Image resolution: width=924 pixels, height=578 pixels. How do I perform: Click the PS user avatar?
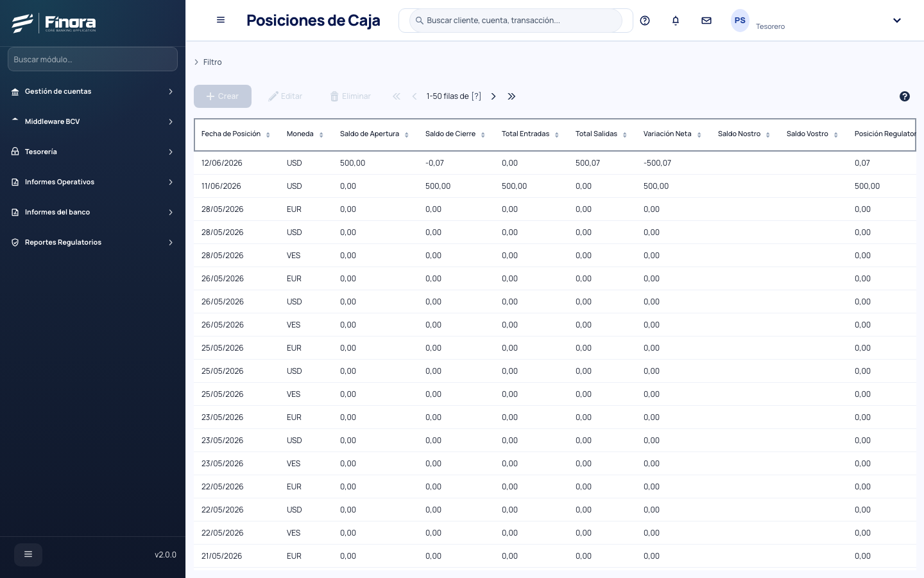pos(740,21)
